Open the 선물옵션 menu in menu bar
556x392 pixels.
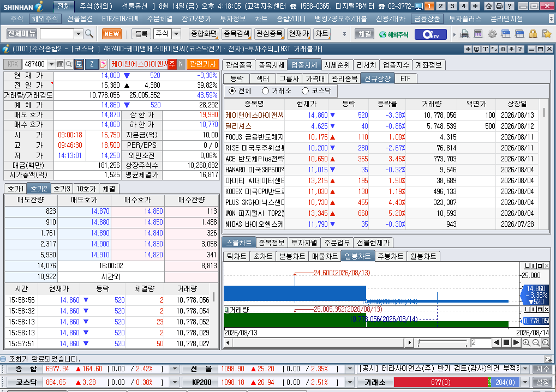coord(80,19)
